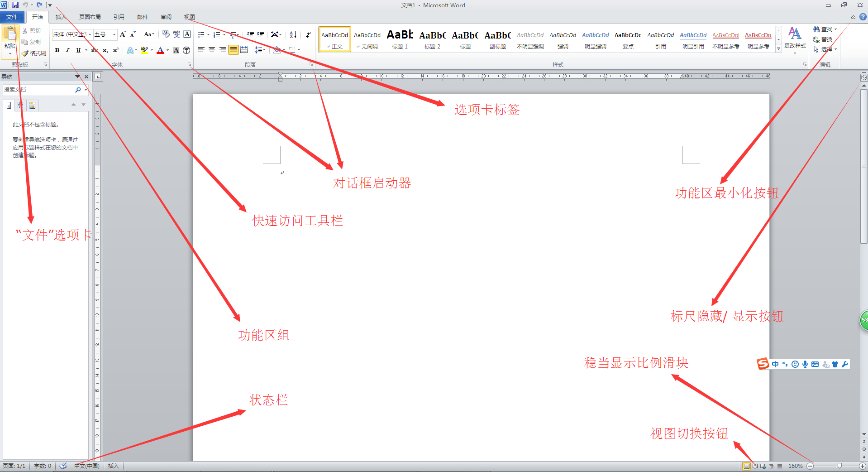Expand the Styles gallery with the More arrow

click(778, 49)
